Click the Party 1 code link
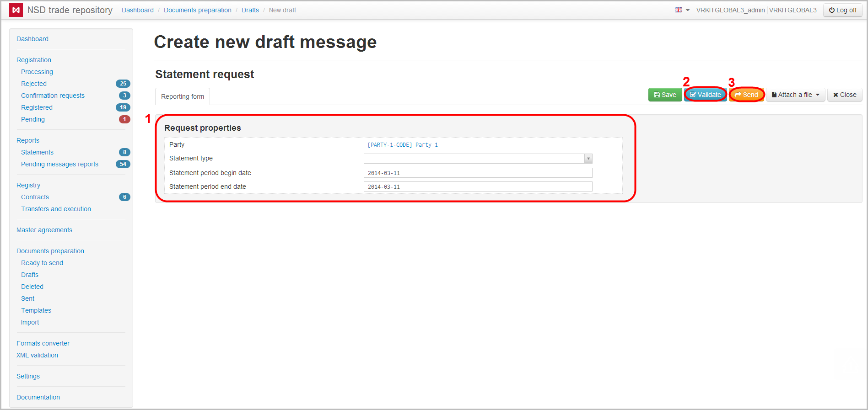868x410 pixels. [x=403, y=145]
